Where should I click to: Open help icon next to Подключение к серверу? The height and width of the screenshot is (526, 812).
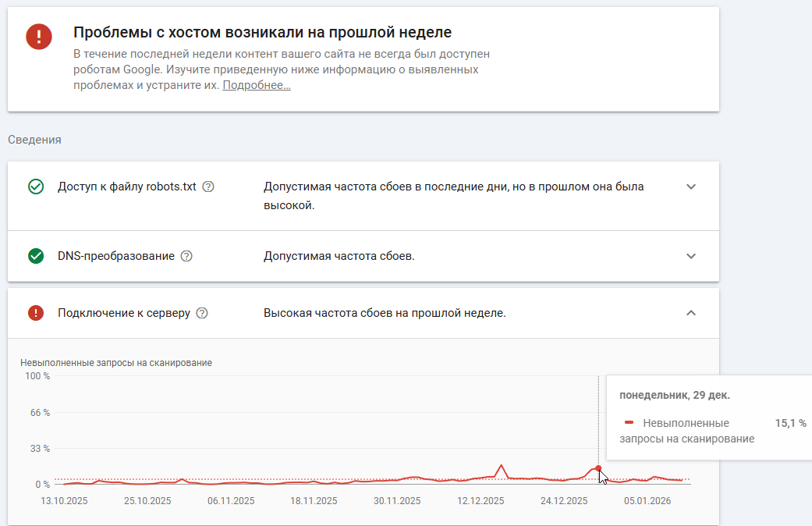point(202,313)
